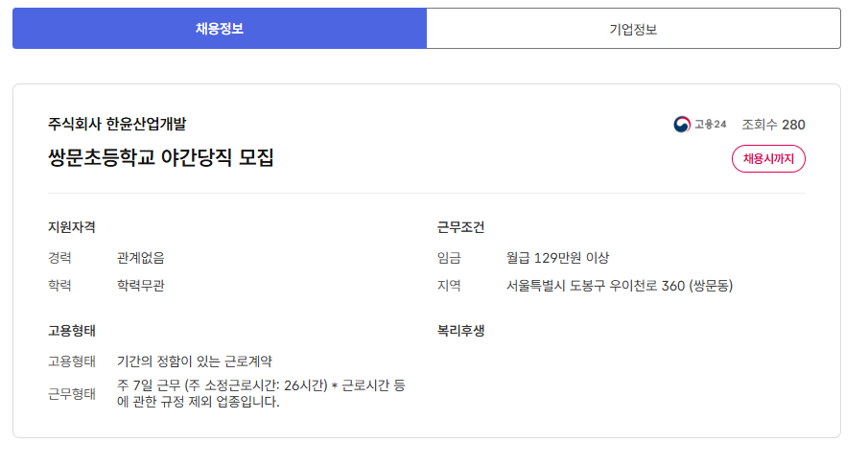
Task: Switch to the 채용정보 tab
Action: 219,29
